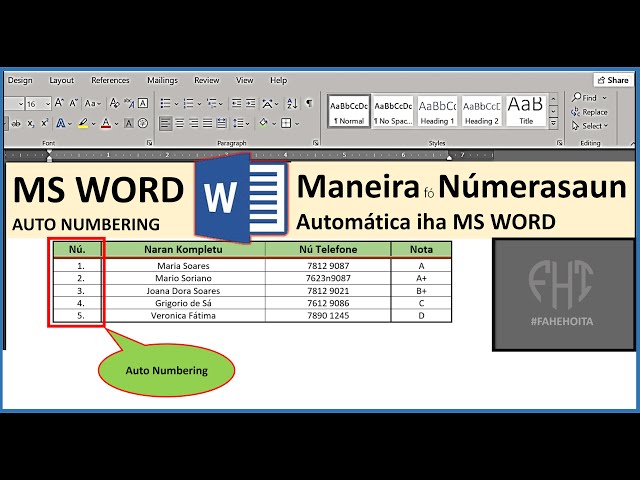This screenshot has width=640, height=480.
Task: Expand the shading color dropdown arrow
Action: click(x=274, y=124)
